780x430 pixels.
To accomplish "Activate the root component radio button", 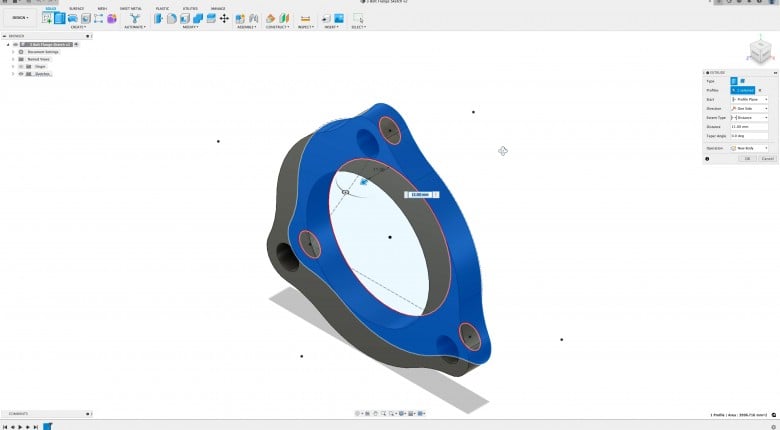I will click(x=76, y=44).
